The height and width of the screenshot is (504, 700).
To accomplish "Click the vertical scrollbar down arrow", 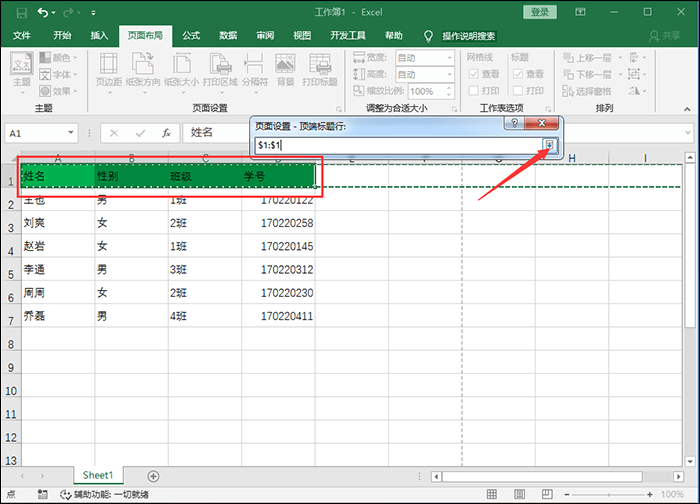I will (690, 462).
